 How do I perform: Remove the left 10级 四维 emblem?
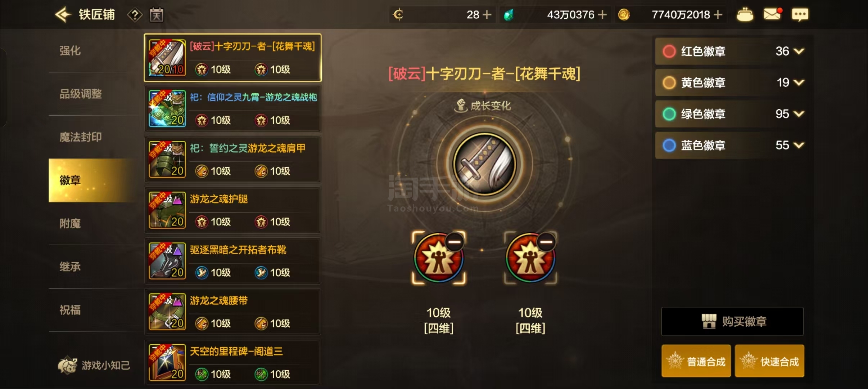(455, 242)
